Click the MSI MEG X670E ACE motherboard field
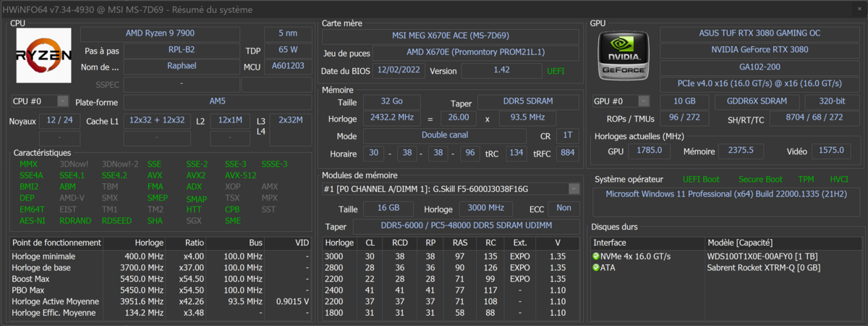This screenshot has width=868, height=326. 451,37
